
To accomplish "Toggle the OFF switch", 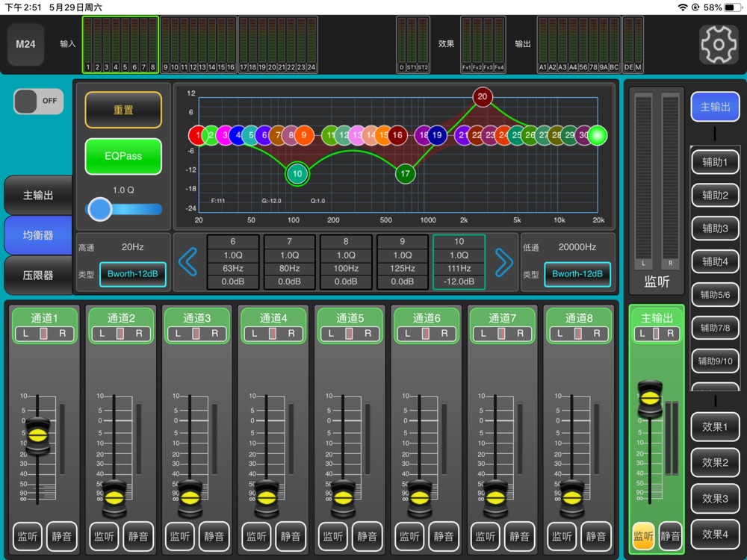I will click(39, 101).
